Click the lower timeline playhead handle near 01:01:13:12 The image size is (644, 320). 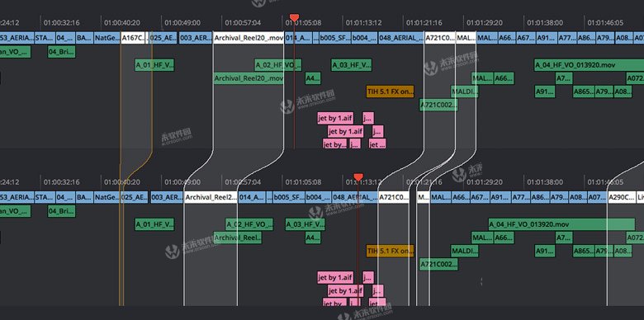click(358, 176)
